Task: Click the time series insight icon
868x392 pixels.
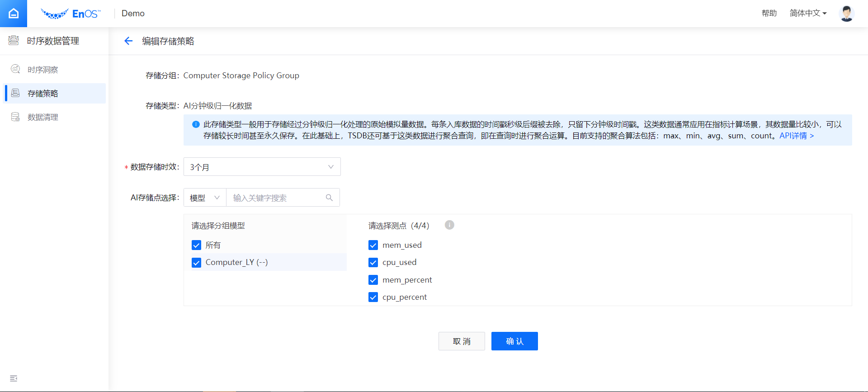Action: pyautogui.click(x=15, y=69)
